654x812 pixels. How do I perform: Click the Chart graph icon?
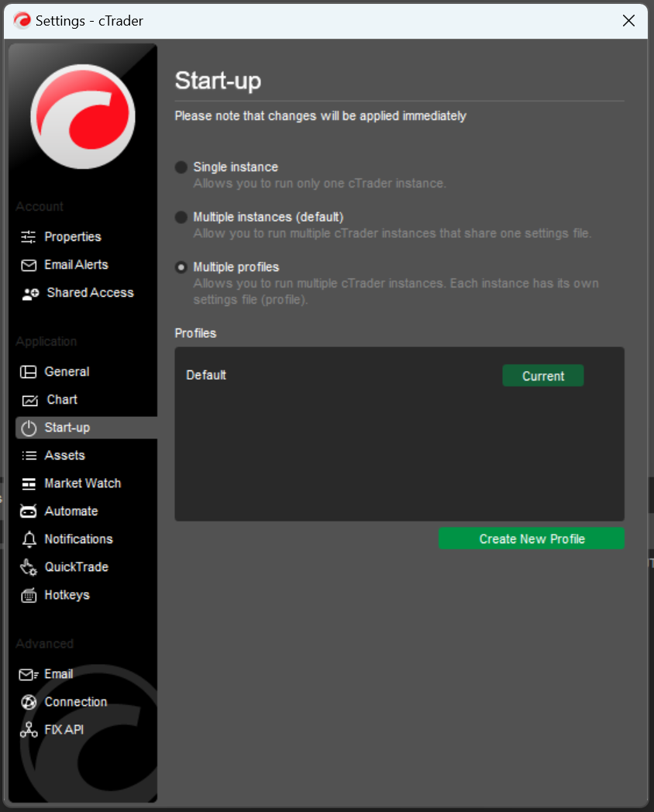tap(29, 401)
